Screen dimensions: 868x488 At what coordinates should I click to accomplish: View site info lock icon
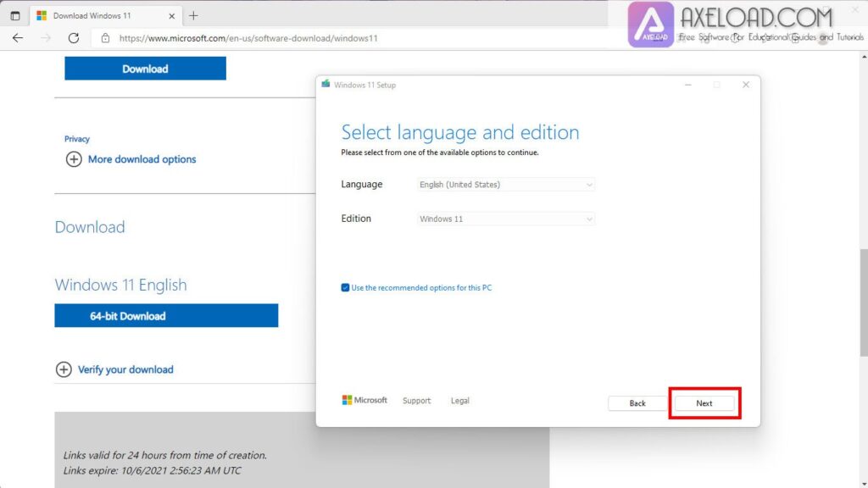(x=105, y=38)
